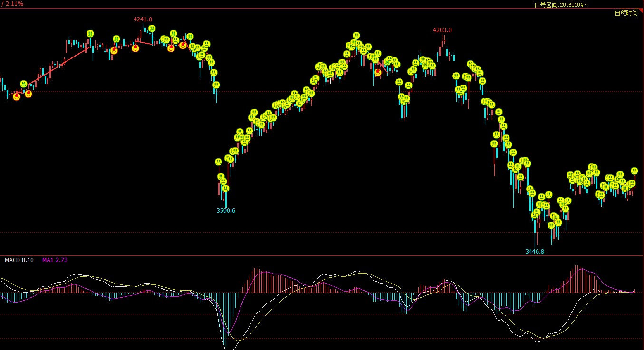Select the green marker just right of the 4241.0 peak
644x350 pixels.
[152, 28]
